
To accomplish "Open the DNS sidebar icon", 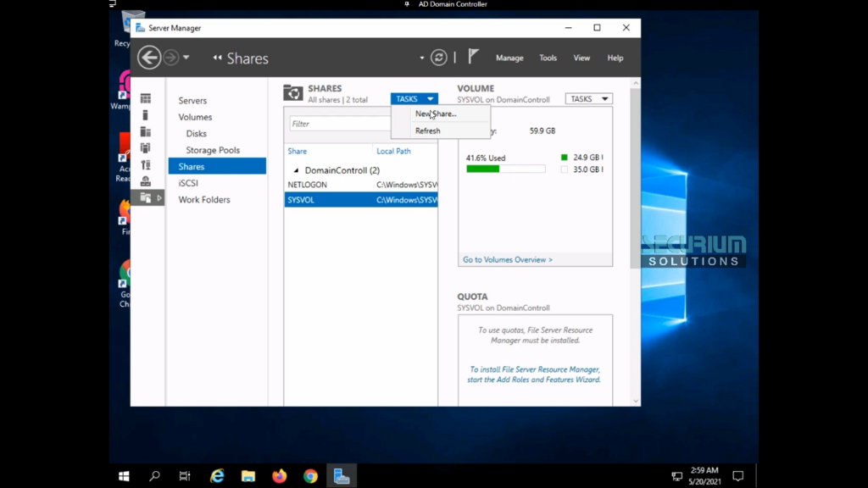I will pyautogui.click(x=146, y=165).
